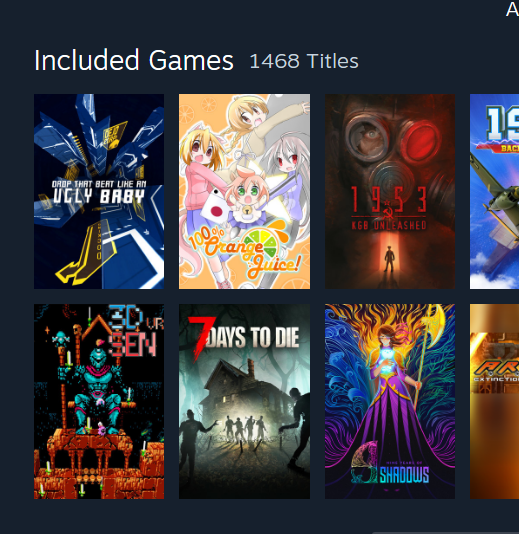
Task: Open the cut-off orange Extinction game cover
Action: click(494, 402)
